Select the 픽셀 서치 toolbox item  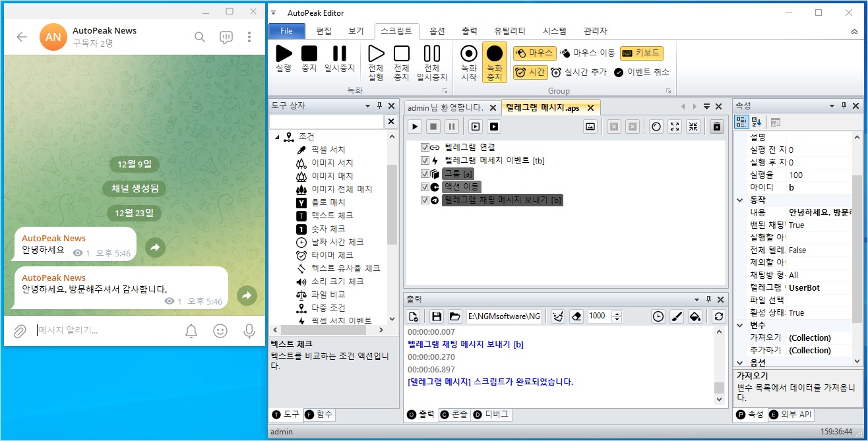[328, 150]
